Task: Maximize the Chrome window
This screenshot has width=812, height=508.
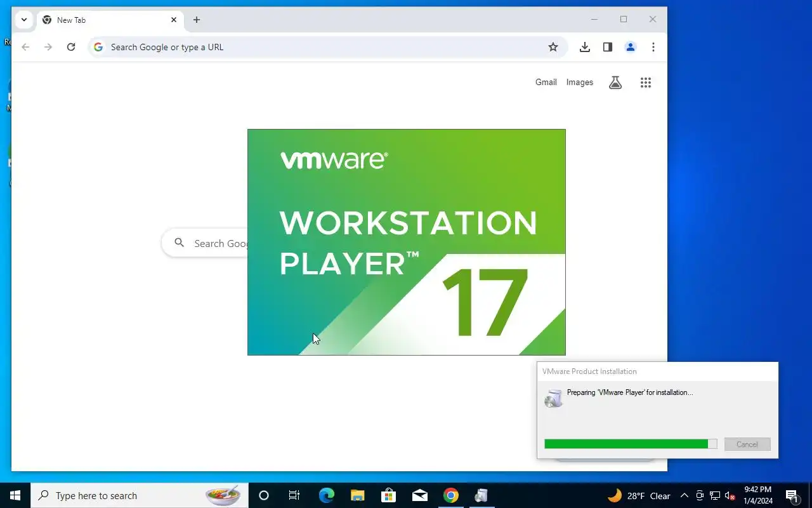Action: click(624, 20)
